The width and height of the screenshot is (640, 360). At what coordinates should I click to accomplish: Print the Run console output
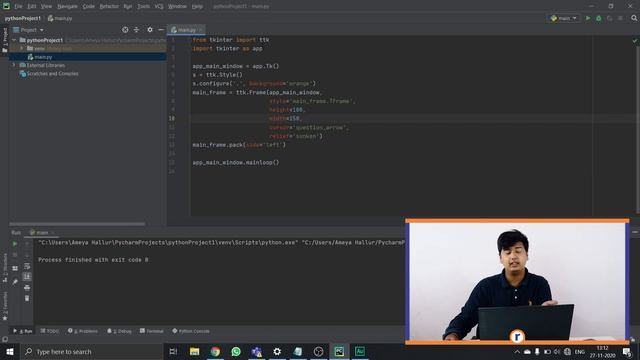tap(27, 288)
